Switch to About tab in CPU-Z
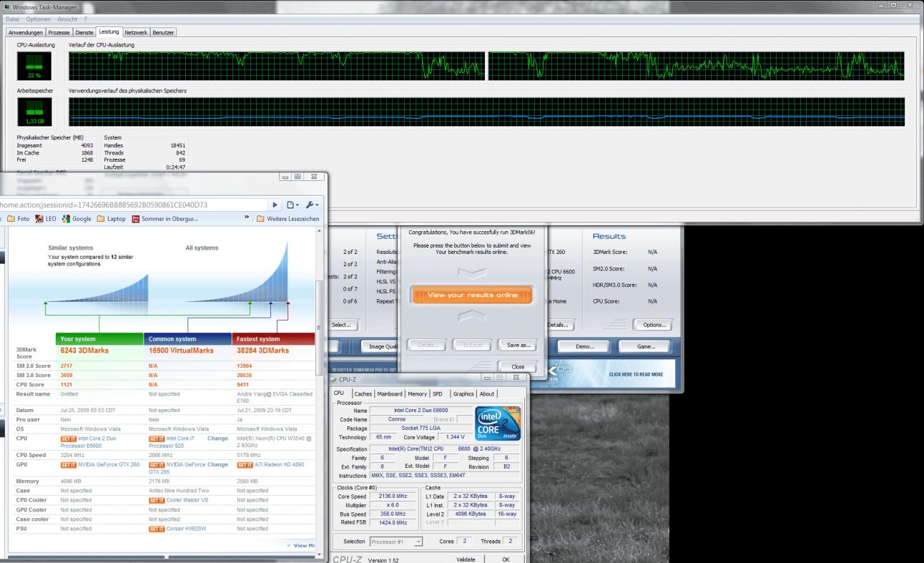This screenshot has width=924, height=563. pos(487,393)
